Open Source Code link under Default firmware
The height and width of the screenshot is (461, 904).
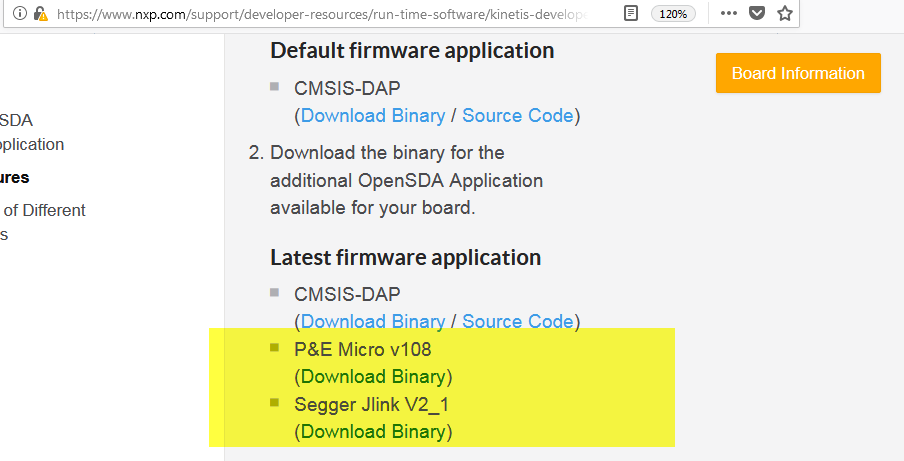tap(518, 116)
